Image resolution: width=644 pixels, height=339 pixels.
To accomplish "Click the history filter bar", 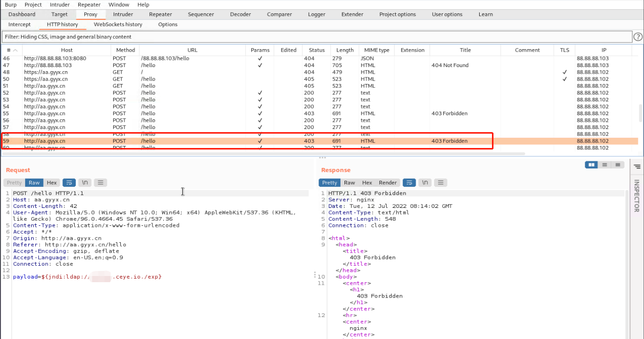I will pos(316,37).
